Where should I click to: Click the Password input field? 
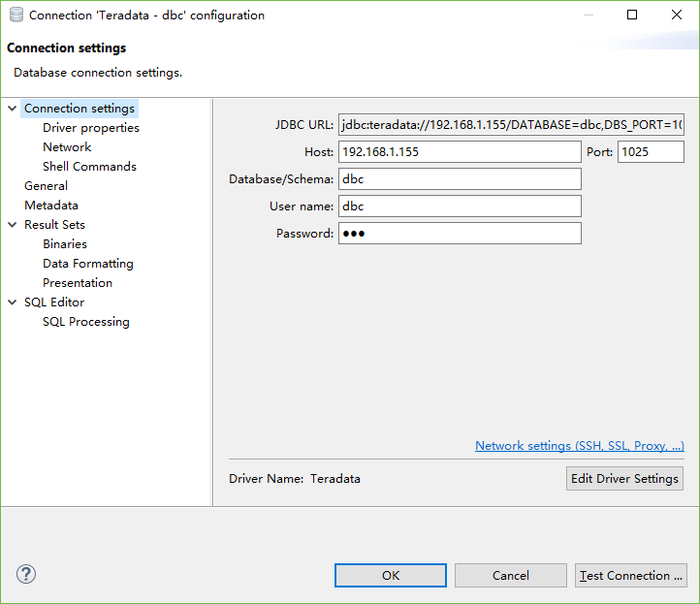click(460, 234)
